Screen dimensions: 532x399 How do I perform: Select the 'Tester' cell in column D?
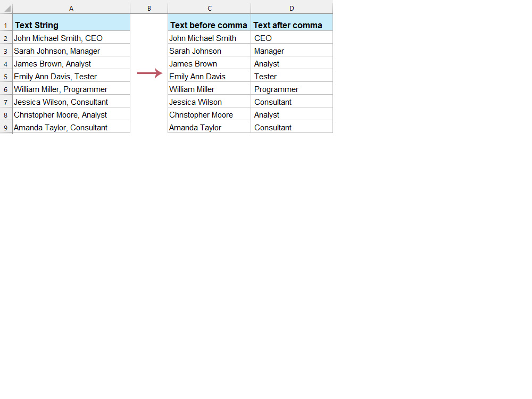(x=292, y=76)
